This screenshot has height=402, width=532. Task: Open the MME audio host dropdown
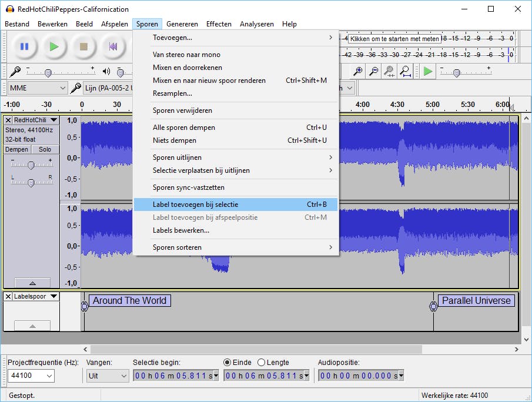(38, 88)
